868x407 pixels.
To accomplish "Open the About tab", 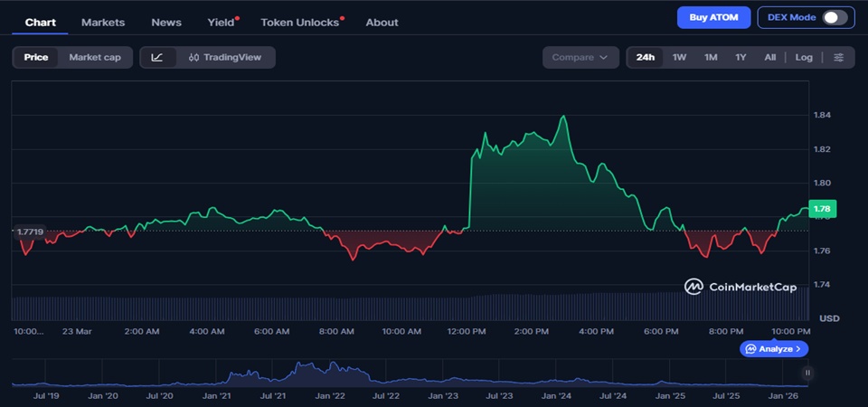I will coord(382,23).
